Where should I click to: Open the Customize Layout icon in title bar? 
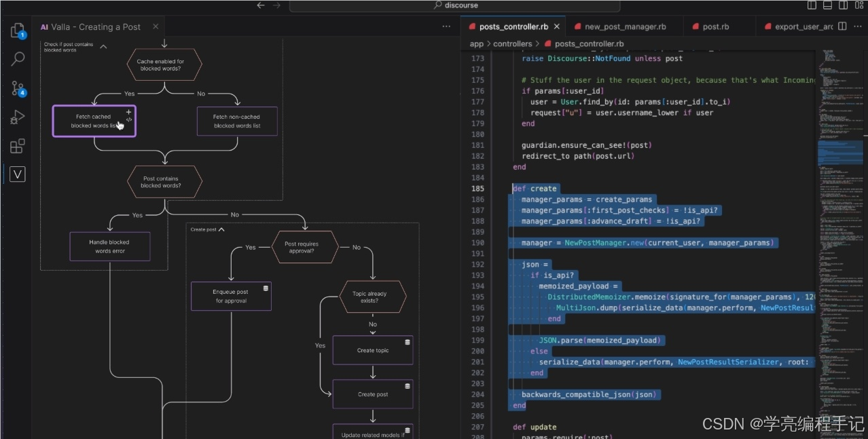coord(858,5)
